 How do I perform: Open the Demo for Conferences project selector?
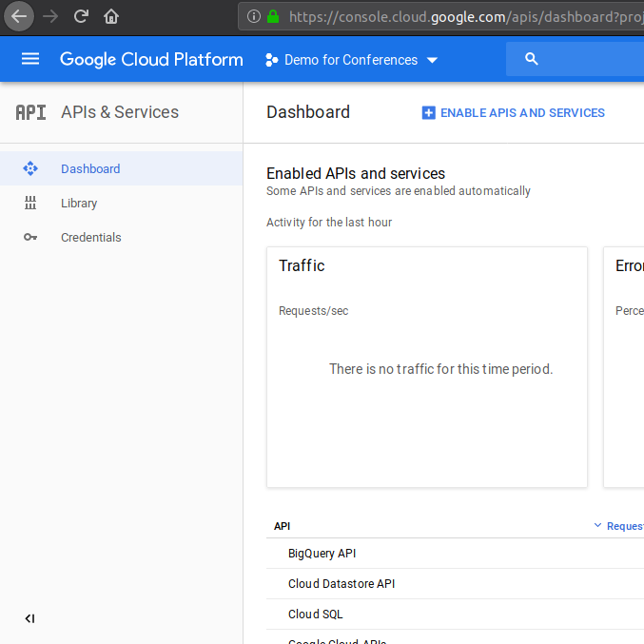click(352, 60)
